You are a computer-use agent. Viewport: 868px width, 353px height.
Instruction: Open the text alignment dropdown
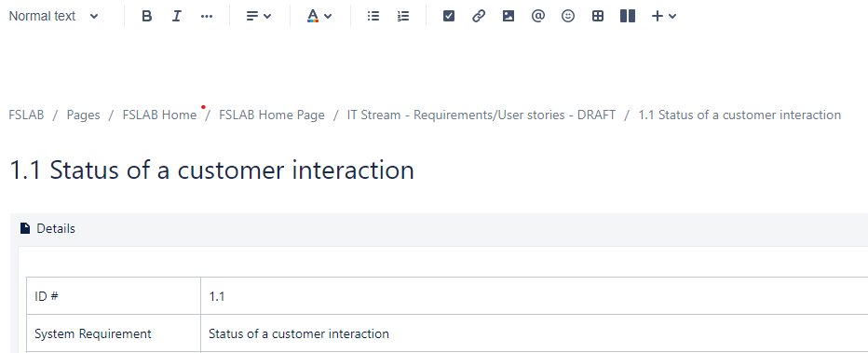click(x=259, y=16)
